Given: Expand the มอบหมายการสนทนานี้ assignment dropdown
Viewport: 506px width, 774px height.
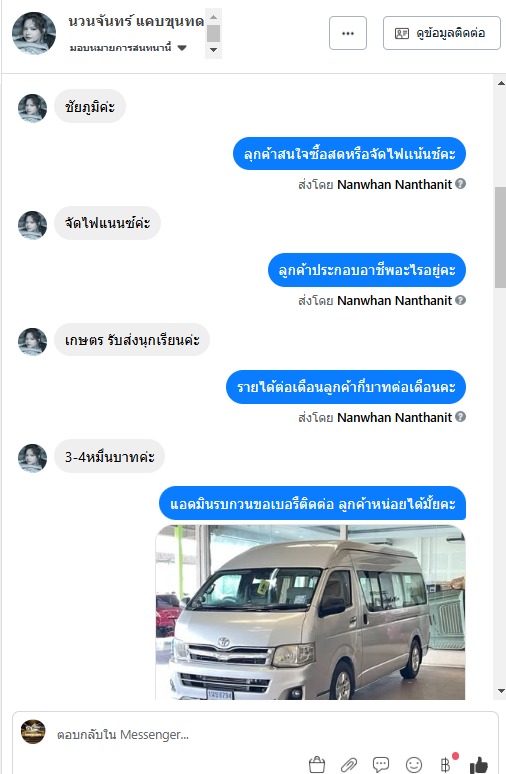Looking at the screenshot, I should tap(128, 48).
